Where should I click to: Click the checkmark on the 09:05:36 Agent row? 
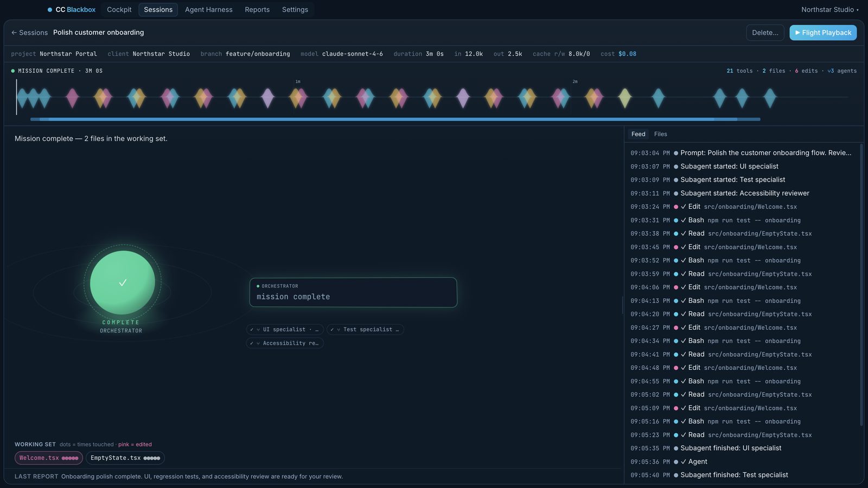tap(684, 461)
